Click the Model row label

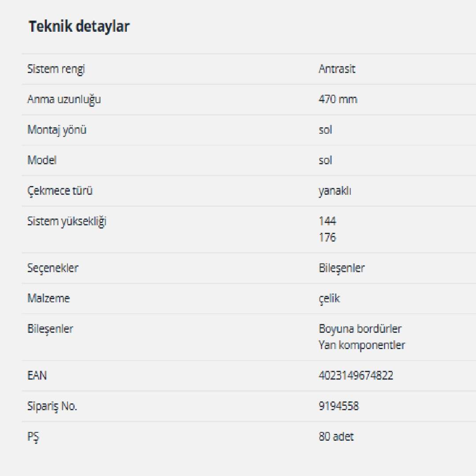[42, 160]
